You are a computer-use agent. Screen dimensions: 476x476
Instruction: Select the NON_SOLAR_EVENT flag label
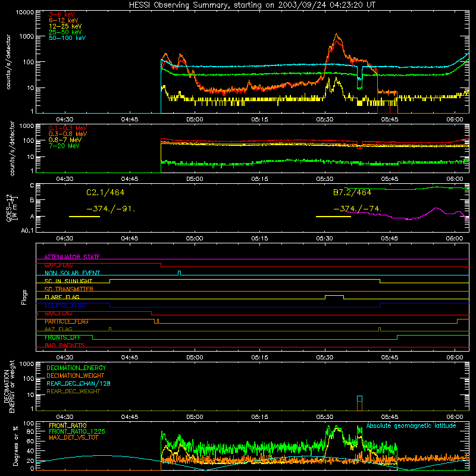click(72, 273)
